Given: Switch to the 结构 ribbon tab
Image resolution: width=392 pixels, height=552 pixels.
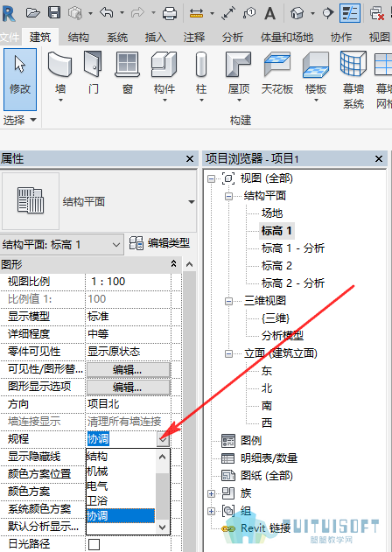Looking at the screenshot, I should [x=79, y=37].
